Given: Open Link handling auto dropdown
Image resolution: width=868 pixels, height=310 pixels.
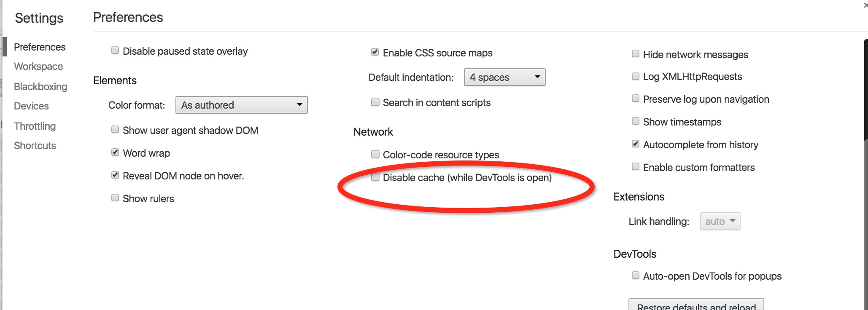Looking at the screenshot, I should coord(720,221).
